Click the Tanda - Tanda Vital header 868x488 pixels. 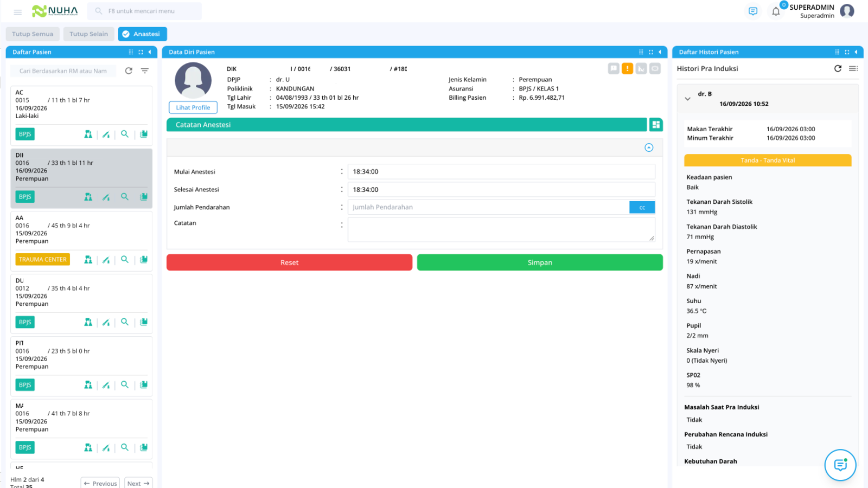(x=768, y=160)
